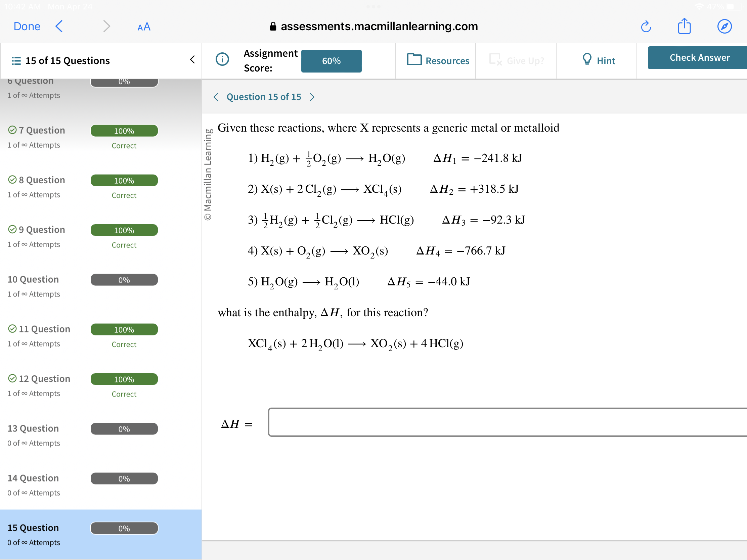Select Question 13 in the sidebar
Screen dimensions: 747x560
33,428
